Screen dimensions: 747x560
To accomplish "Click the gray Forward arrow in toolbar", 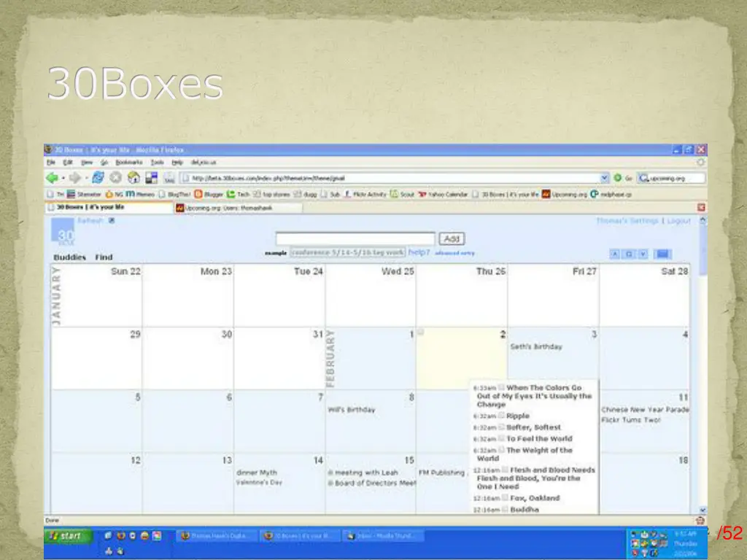I will coord(75,178).
